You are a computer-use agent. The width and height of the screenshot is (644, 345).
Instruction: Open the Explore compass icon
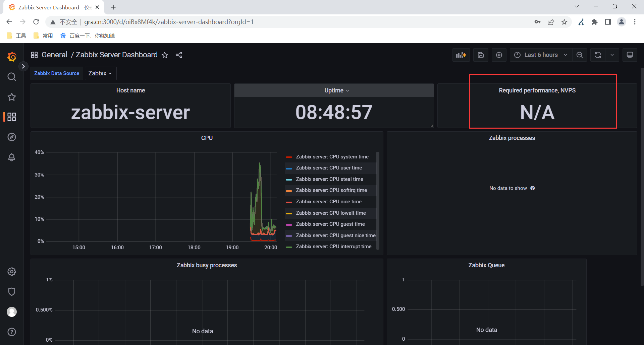tap(12, 137)
